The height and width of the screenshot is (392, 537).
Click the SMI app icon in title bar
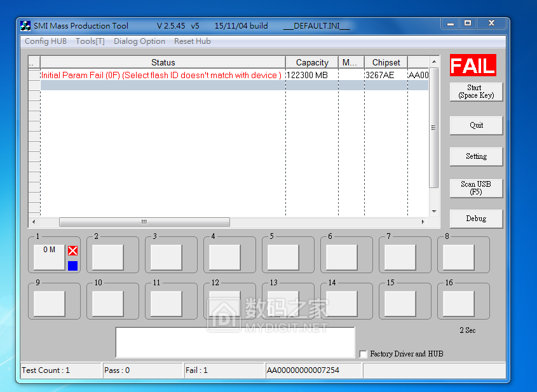[25, 26]
